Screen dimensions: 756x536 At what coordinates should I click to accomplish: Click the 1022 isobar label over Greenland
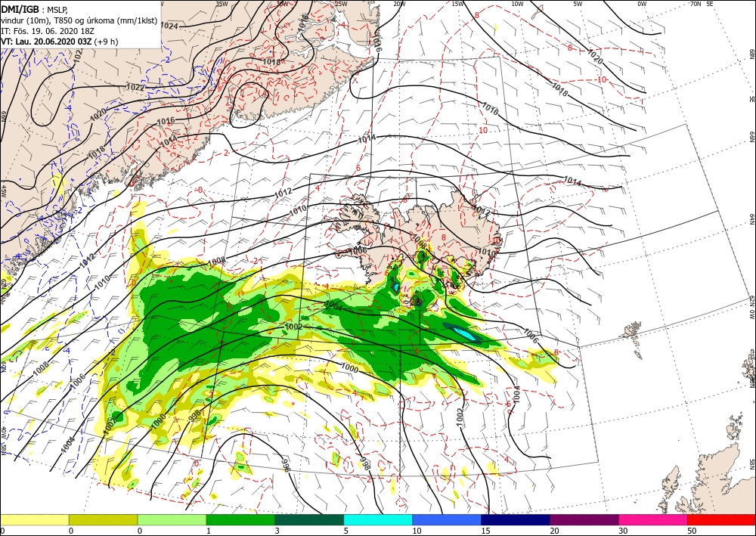135,87
